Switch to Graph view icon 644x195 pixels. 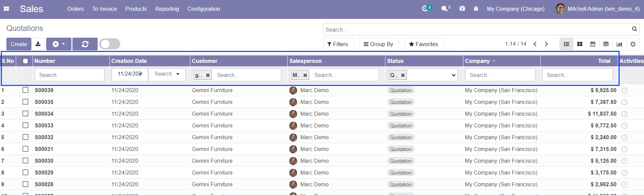pyautogui.click(x=619, y=44)
